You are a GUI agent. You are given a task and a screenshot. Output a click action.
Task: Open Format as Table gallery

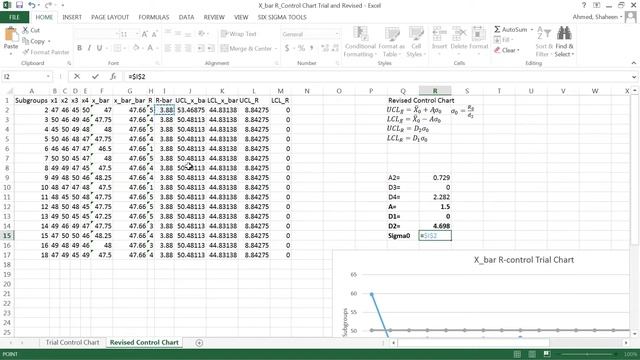tap(391, 42)
